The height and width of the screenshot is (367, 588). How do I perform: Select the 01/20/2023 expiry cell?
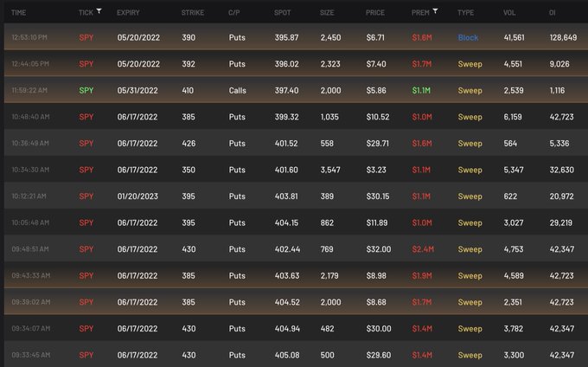137,196
